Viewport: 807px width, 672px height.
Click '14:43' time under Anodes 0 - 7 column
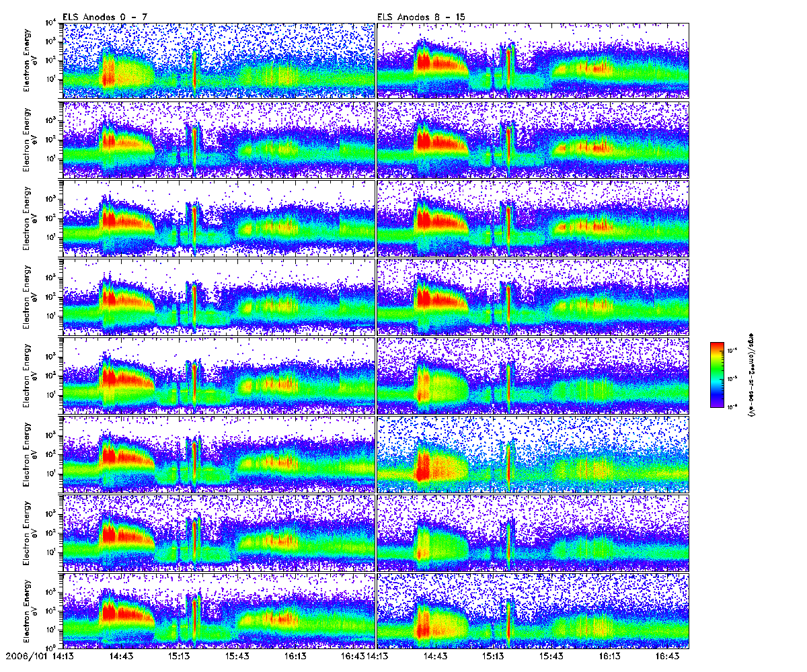pyautogui.click(x=122, y=657)
